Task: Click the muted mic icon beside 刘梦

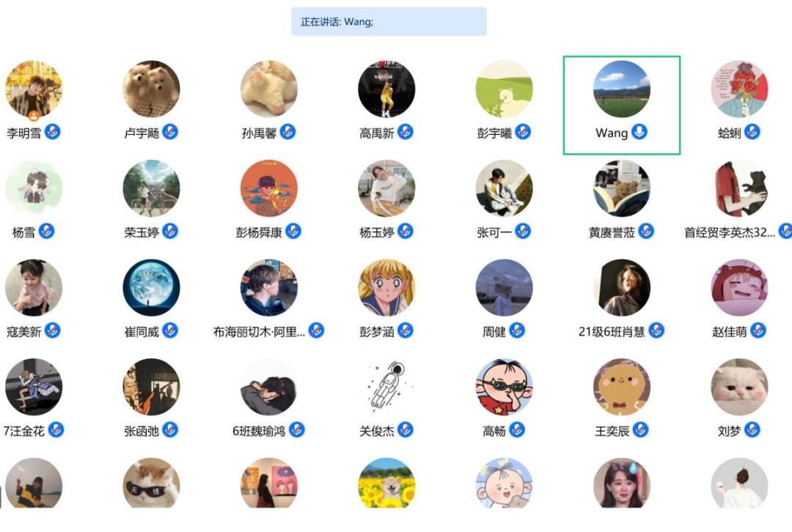Action: (x=752, y=430)
